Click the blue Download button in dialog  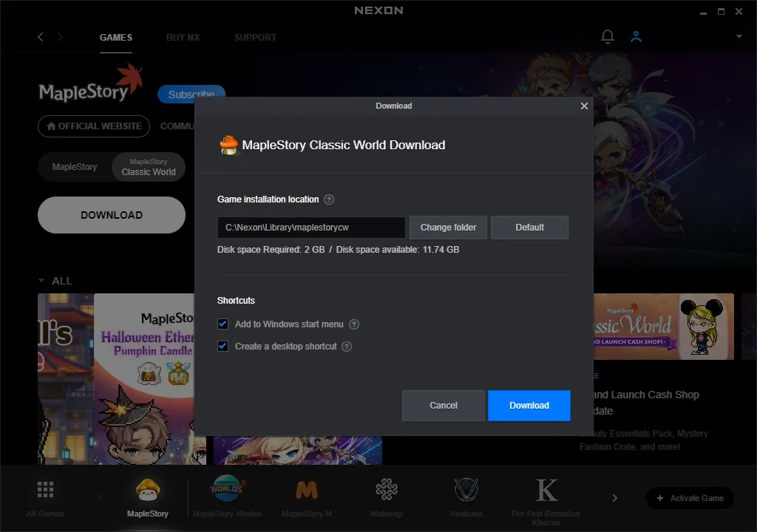click(x=529, y=406)
